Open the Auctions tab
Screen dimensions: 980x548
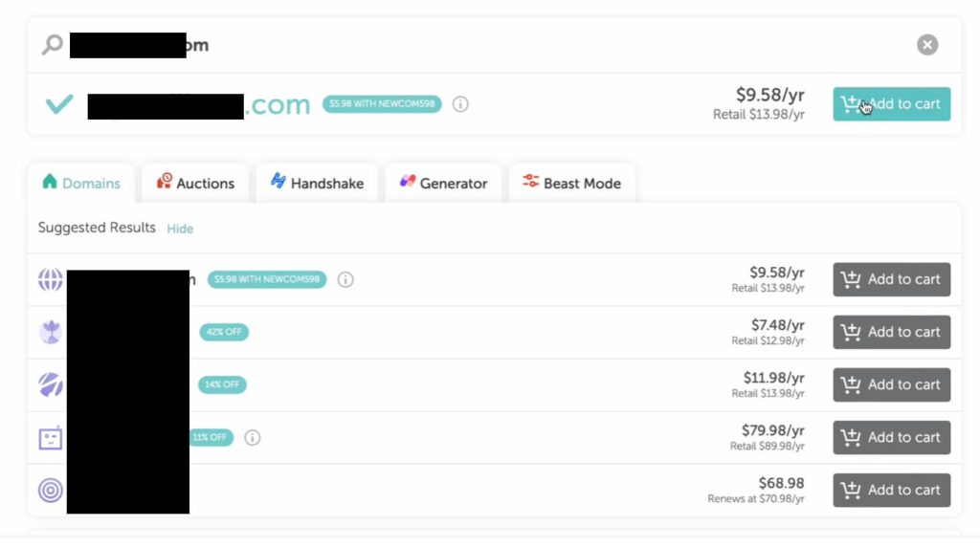(x=195, y=184)
